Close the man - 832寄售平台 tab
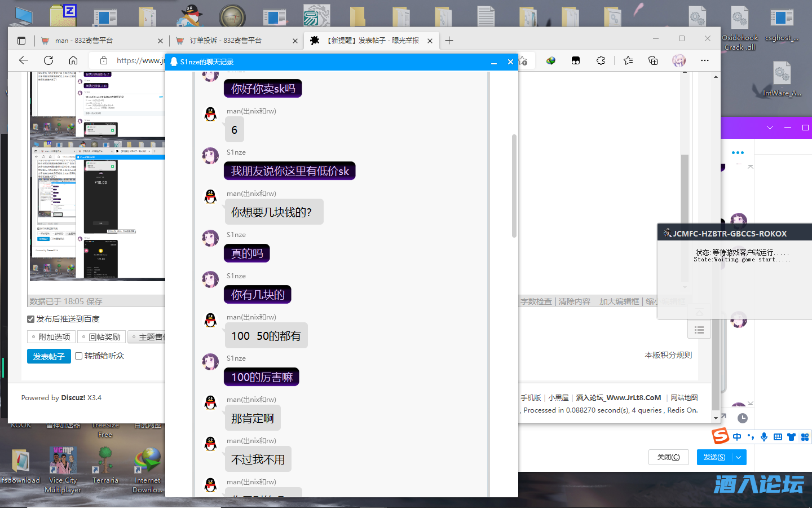Viewport: 812px width, 508px height. (x=160, y=41)
